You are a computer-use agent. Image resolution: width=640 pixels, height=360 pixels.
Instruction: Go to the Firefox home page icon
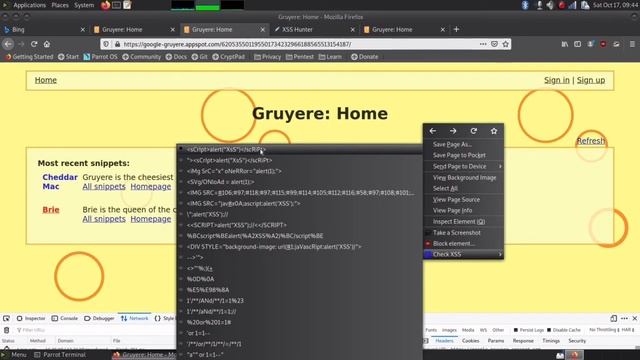coord(47,44)
